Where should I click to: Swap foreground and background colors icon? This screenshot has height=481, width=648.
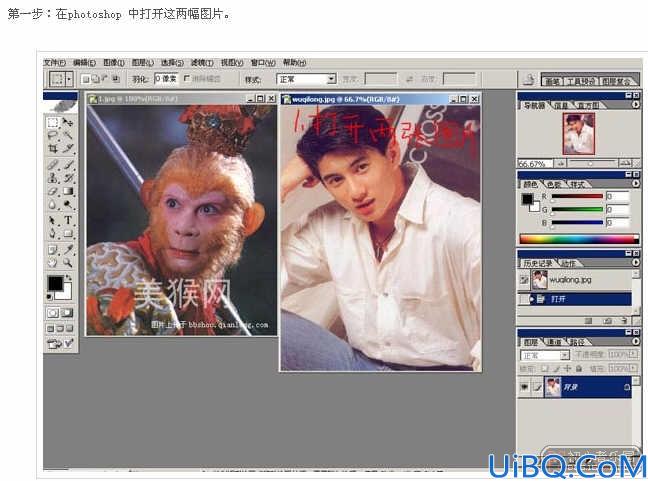pyautogui.click(x=69, y=278)
